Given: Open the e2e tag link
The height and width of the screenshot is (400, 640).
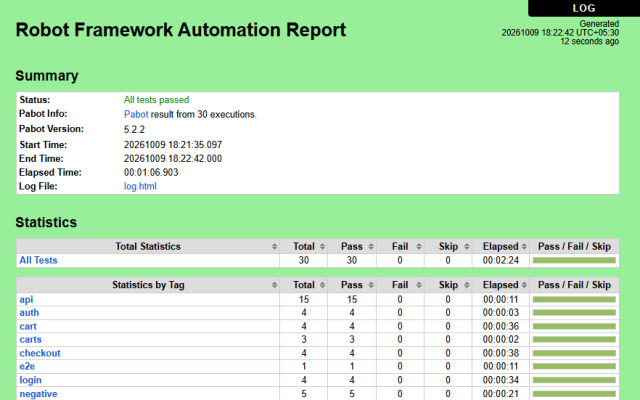Looking at the screenshot, I should click(27, 367).
